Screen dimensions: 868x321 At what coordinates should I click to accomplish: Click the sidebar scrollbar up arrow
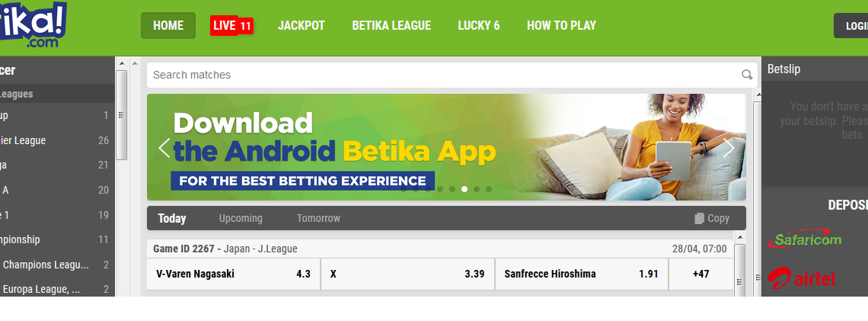point(122,64)
